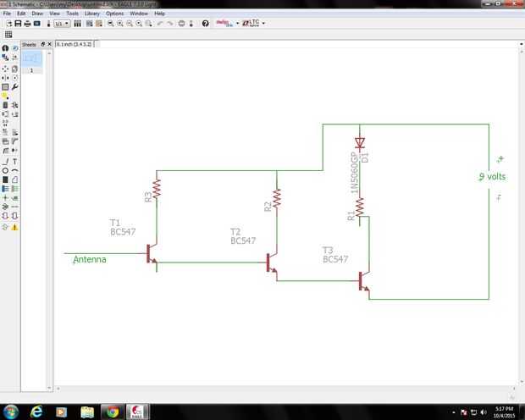Click the Stop command icon
Screen dimensions: 525x420
pos(181,24)
